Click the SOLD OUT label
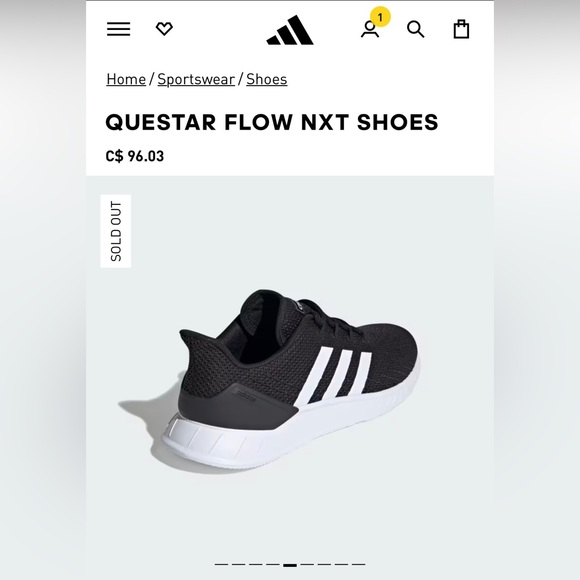The width and height of the screenshot is (580, 580). [116, 231]
